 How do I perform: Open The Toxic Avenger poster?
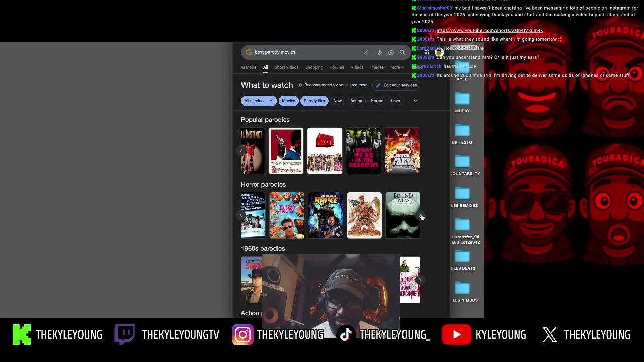[364, 215]
